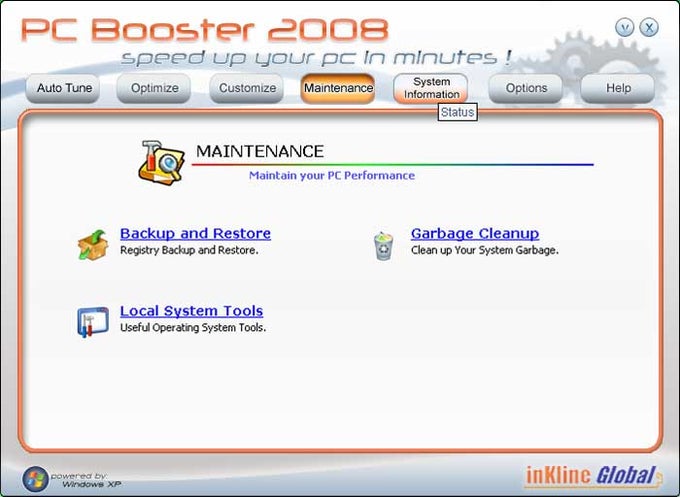The height and width of the screenshot is (497, 680).
Task: Open the Garbage Cleanup link
Action: (475, 233)
